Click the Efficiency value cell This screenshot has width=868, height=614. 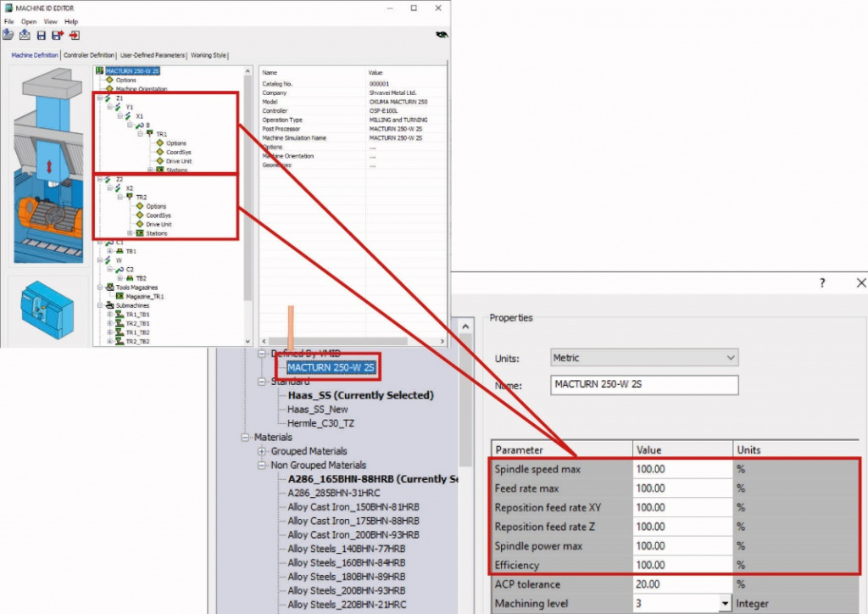pyautogui.click(x=682, y=566)
